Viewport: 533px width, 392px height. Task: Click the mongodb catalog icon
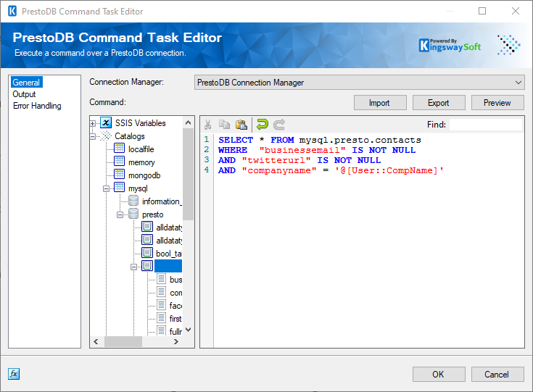click(x=120, y=175)
